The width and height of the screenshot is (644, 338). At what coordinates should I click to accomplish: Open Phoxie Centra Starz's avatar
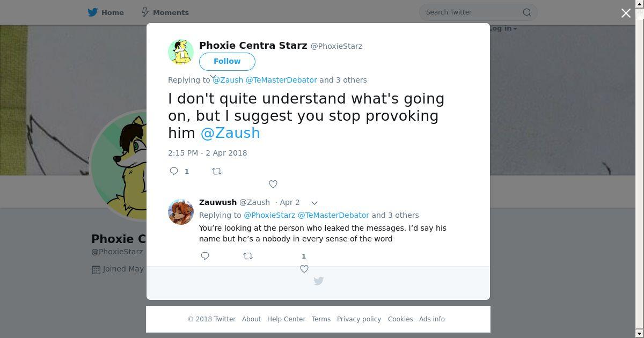coord(181,52)
